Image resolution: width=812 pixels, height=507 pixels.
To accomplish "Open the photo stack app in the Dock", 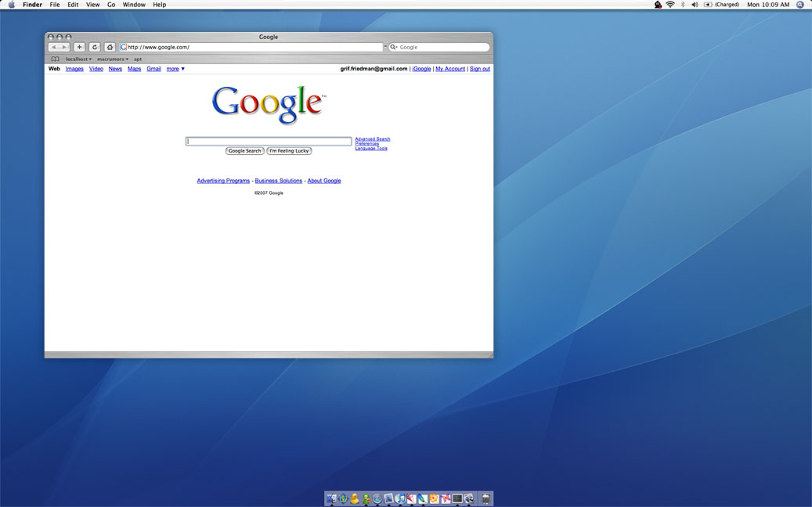I will pos(469,498).
